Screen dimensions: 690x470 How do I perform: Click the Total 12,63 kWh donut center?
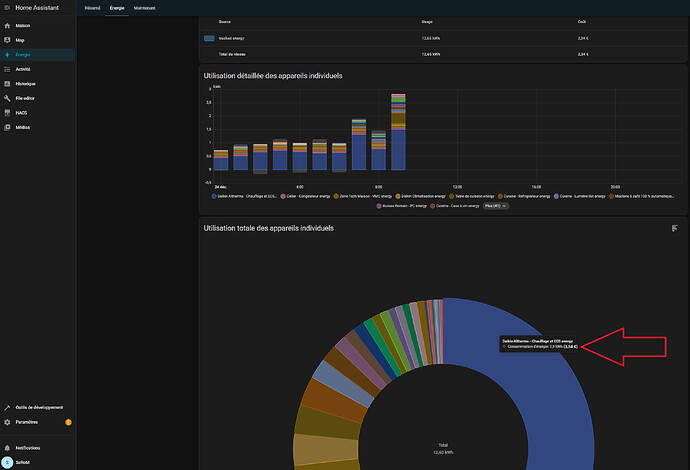pyautogui.click(x=443, y=448)
